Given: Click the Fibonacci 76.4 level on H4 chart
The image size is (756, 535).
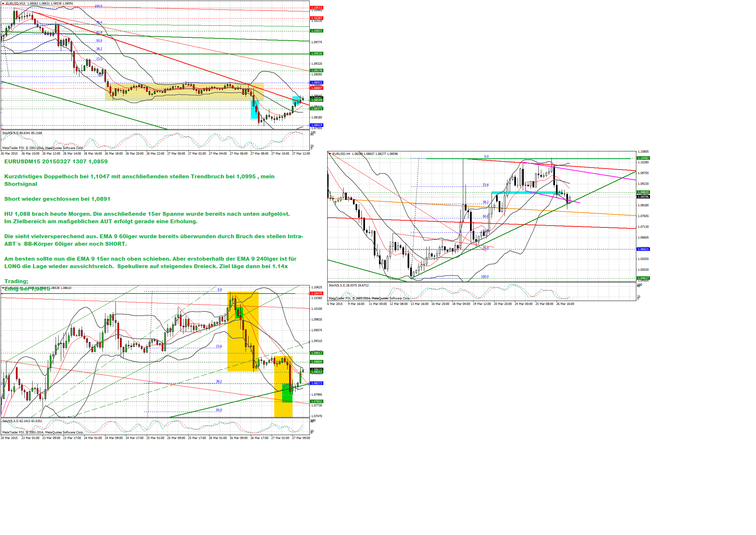Looking at the screenshot, I should [486, 248].
